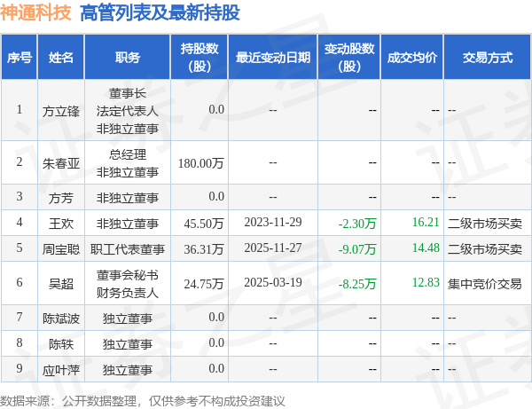Select the 职务 column header
Screen dimensions: 532x409
(x=127, y=57)
